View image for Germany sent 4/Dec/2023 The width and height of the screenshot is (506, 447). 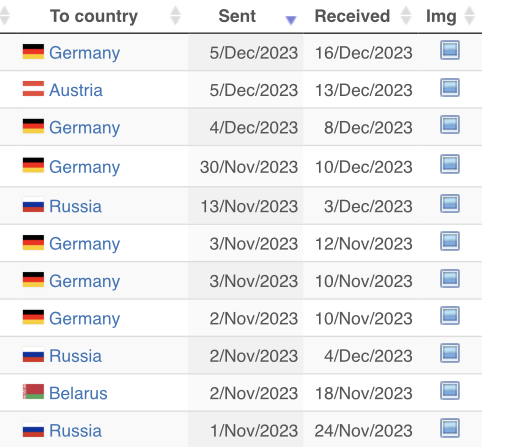coord(450,125)
